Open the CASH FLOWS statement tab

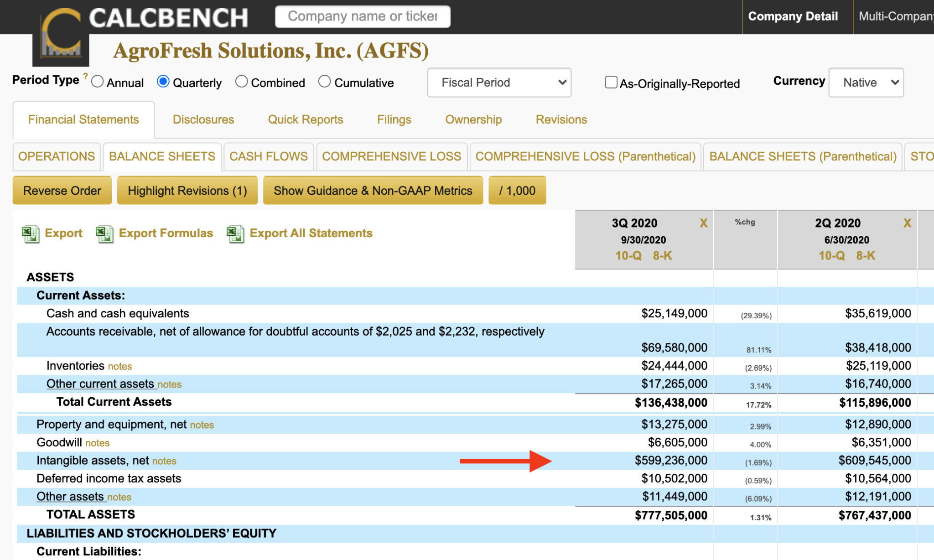(x=268, y=156)
